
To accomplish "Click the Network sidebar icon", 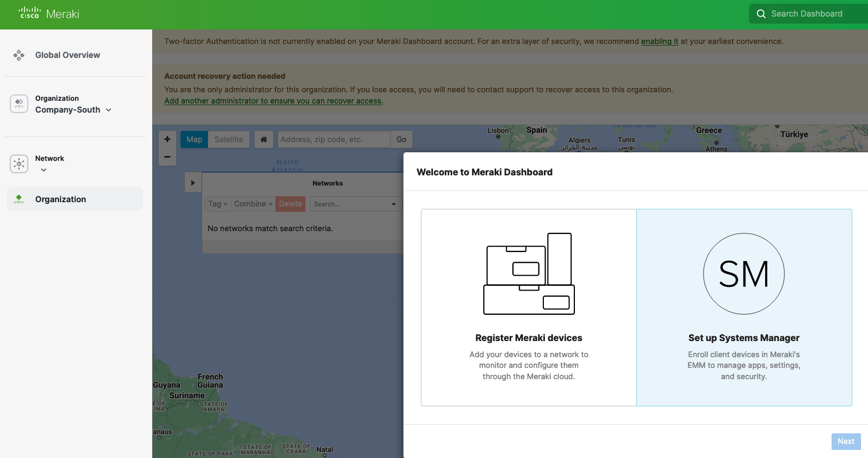I will tap(19, 164).
